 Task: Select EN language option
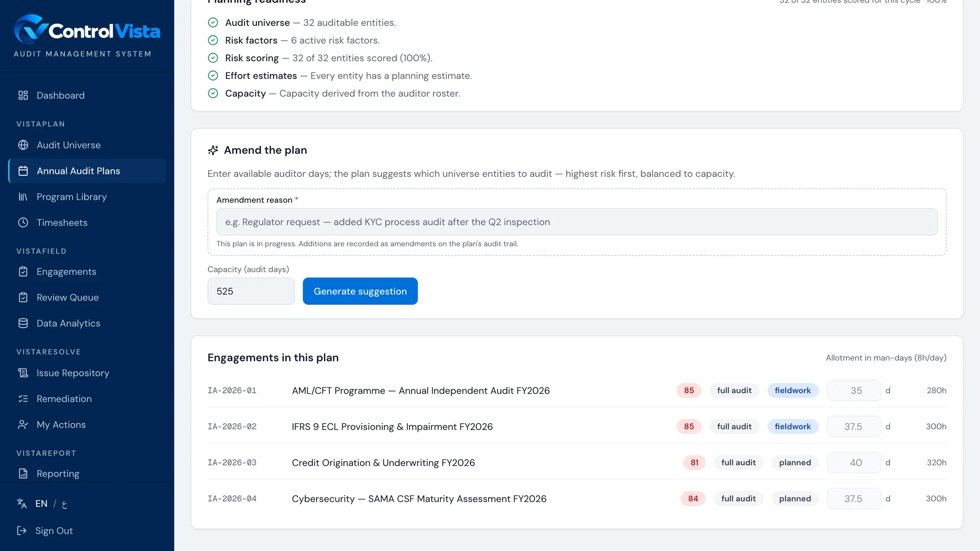[41, 503]
